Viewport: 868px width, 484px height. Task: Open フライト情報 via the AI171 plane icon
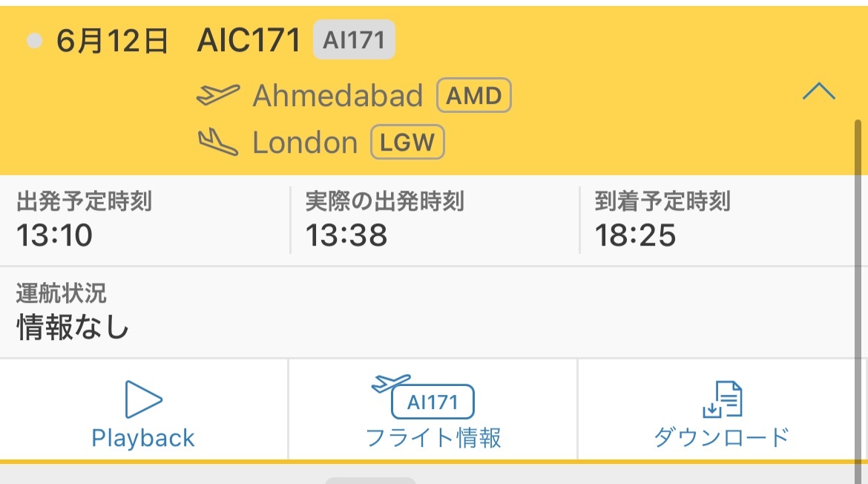[423, 396]
